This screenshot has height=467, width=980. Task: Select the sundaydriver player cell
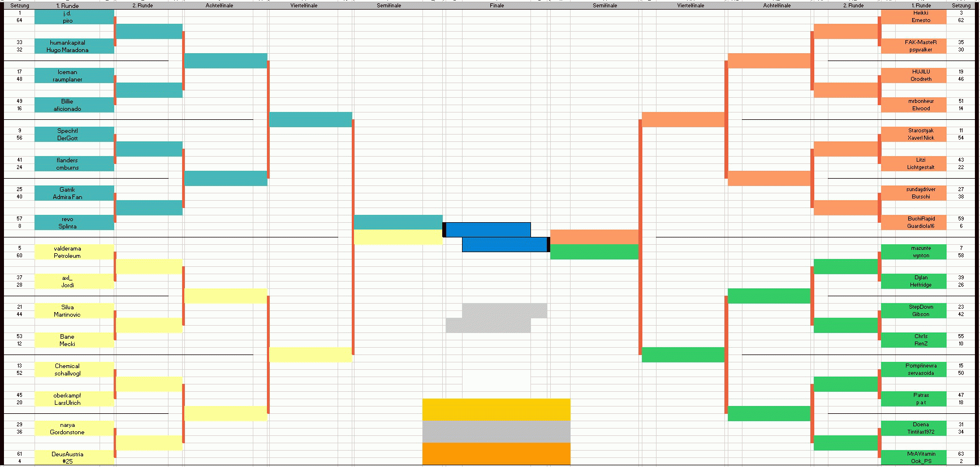click(x=913, y=189)
